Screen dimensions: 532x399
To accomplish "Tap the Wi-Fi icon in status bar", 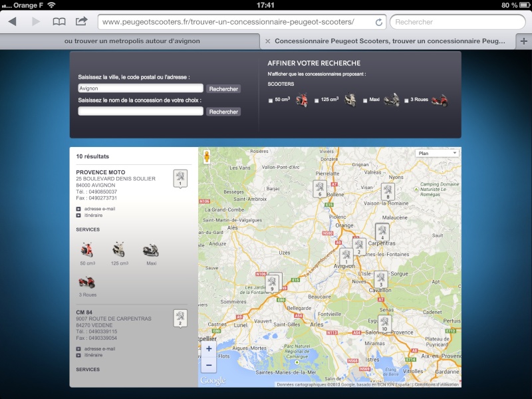I will click(51, 5).
